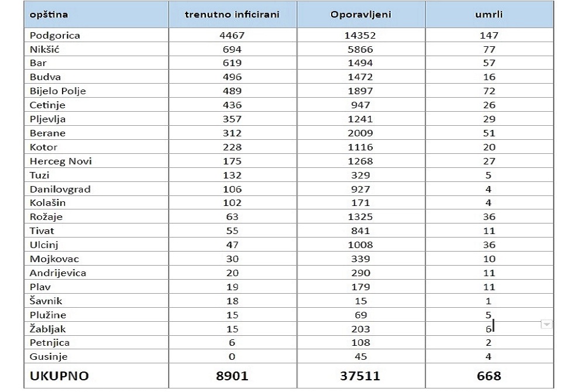Select Bijelo Polje deaths value 72
Screen dimensions: 581x392
point(489,91)
